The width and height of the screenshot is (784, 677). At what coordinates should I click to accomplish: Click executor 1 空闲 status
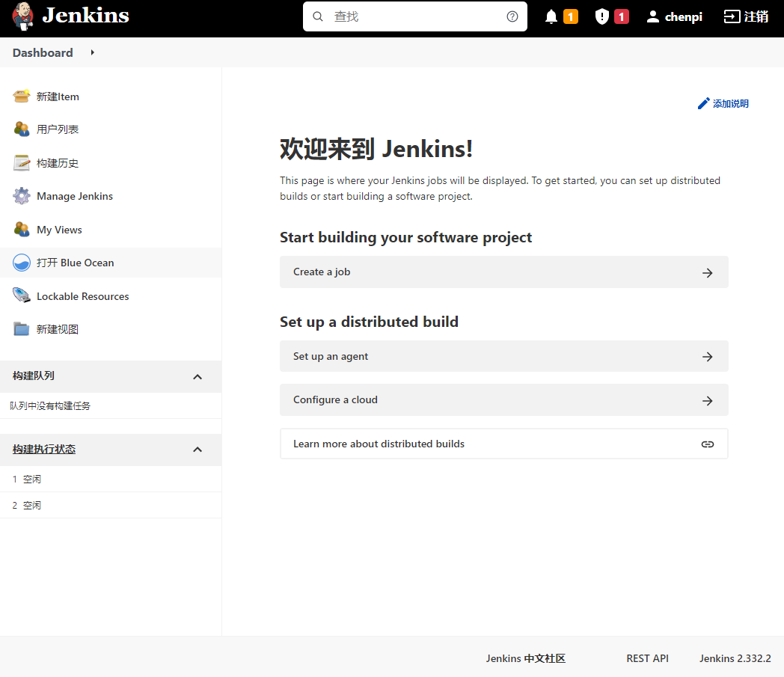pos(28,479)
